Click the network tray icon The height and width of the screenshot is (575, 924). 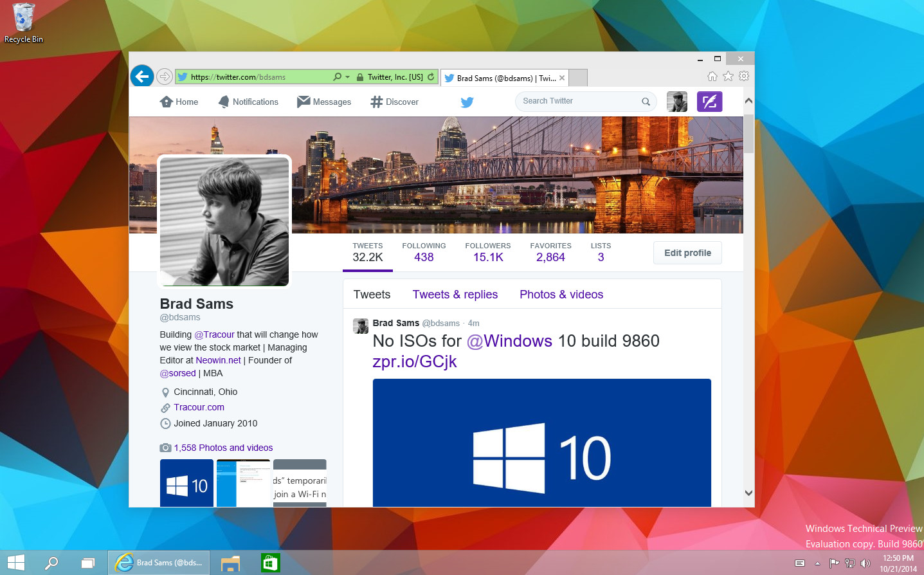point(849,563)
